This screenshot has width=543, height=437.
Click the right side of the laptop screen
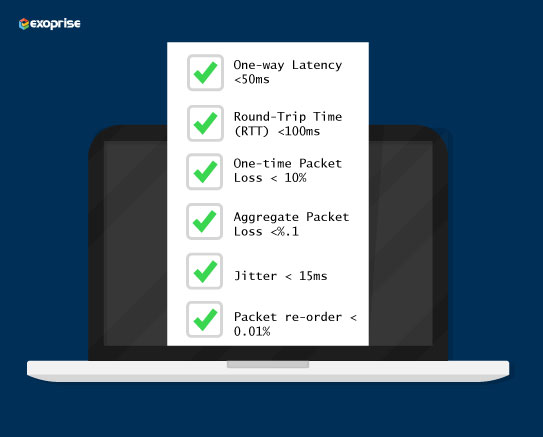[401, 243]
